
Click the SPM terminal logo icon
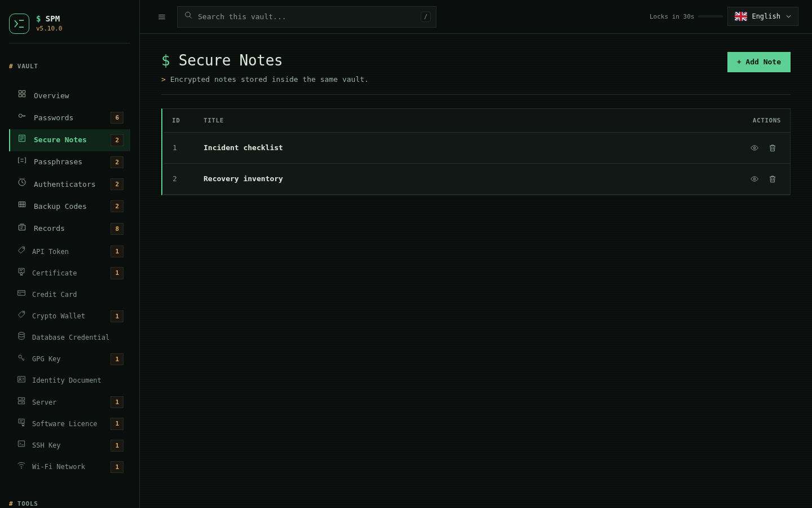[x=19, y=24]
